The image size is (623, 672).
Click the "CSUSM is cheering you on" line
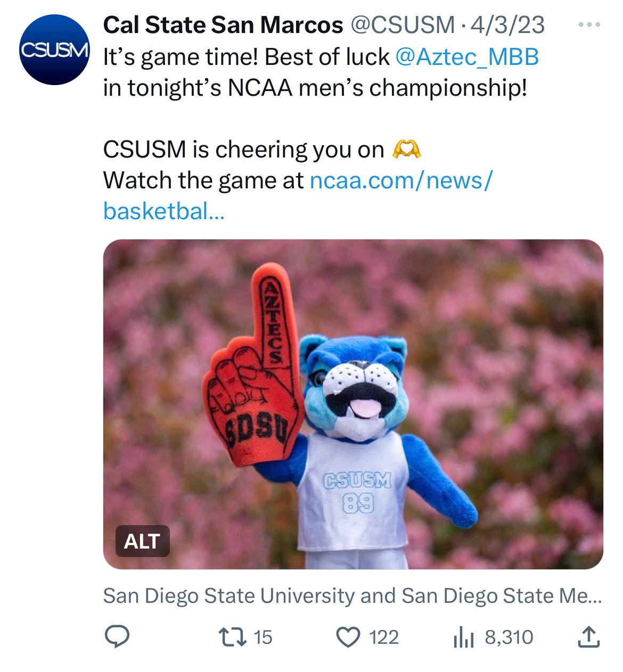pyautogui.click(x=243, y=150)
